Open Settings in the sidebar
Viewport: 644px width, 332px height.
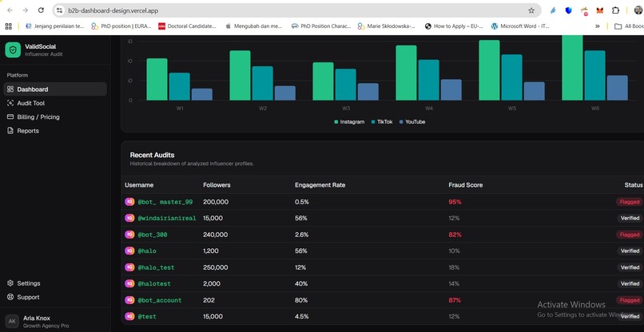point(55,283)
